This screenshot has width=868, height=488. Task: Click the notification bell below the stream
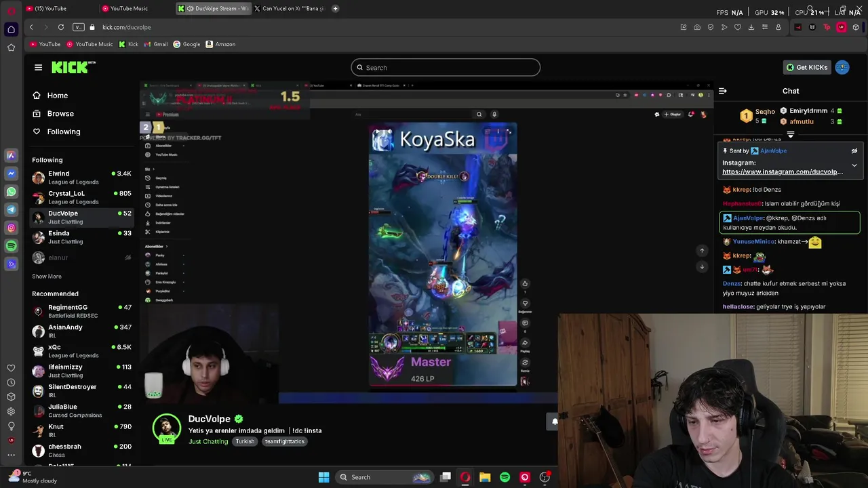[555, 422]
